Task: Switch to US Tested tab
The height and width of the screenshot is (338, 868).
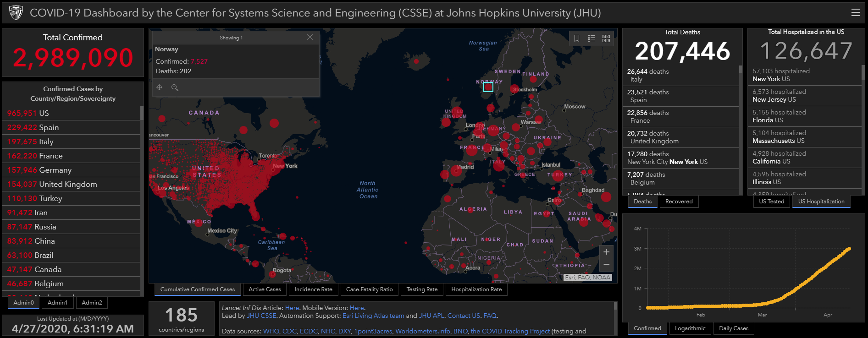Action: pos(771,202)
